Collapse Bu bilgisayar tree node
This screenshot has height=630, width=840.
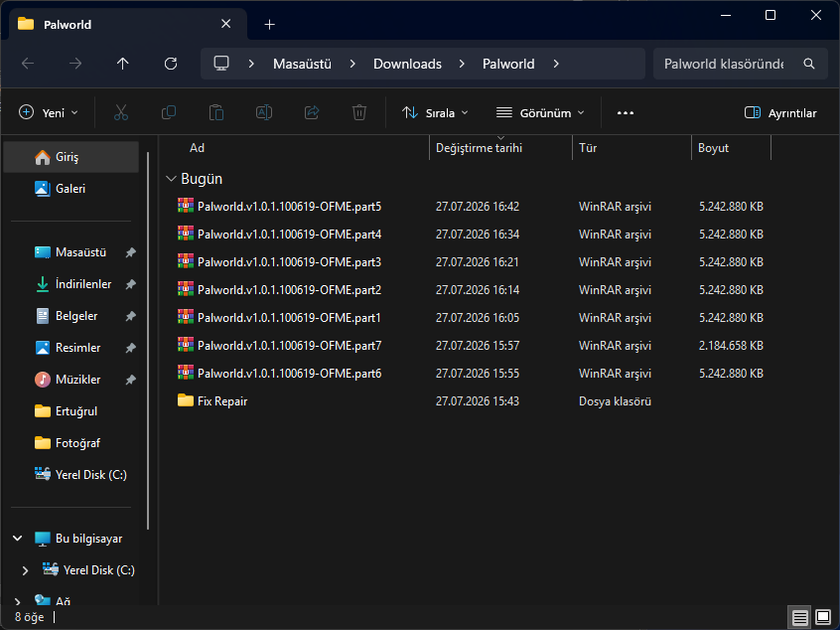click(17, 539)
